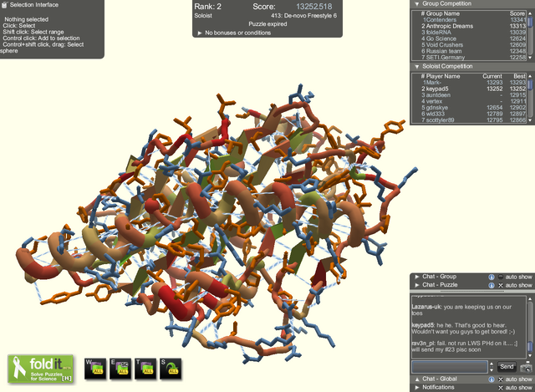Toggle auto show for Notifications
The width and height of the screenshot is (535, 392).
click(501, 388)
